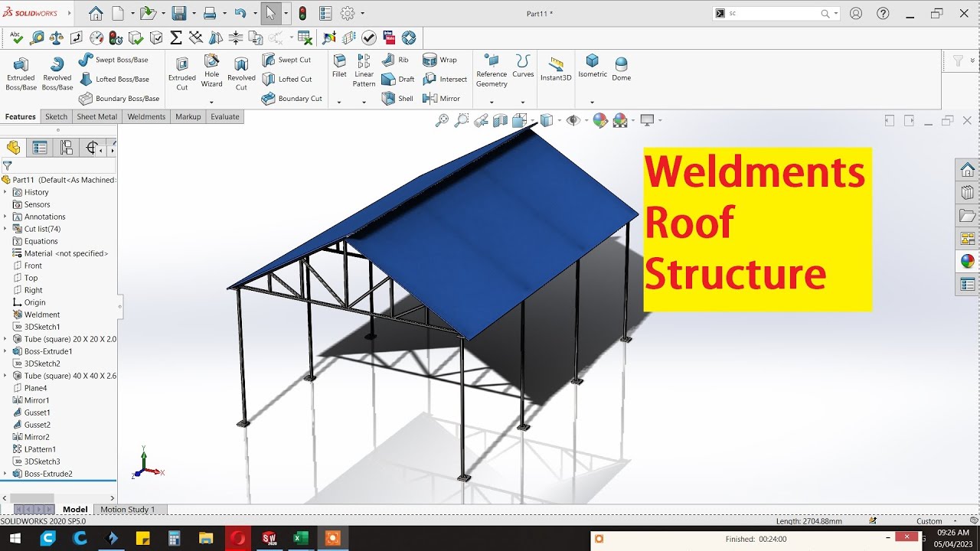Select the Revolved Boss/Base tool
The width and height of the screenshot is (980, 551).
[57, 73]
